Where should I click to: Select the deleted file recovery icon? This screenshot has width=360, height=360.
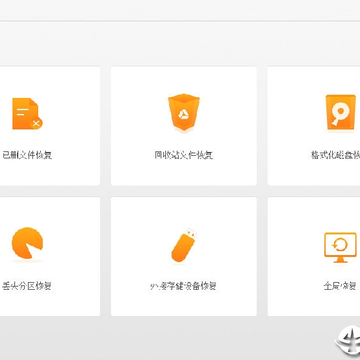click(x=27, y=113)
